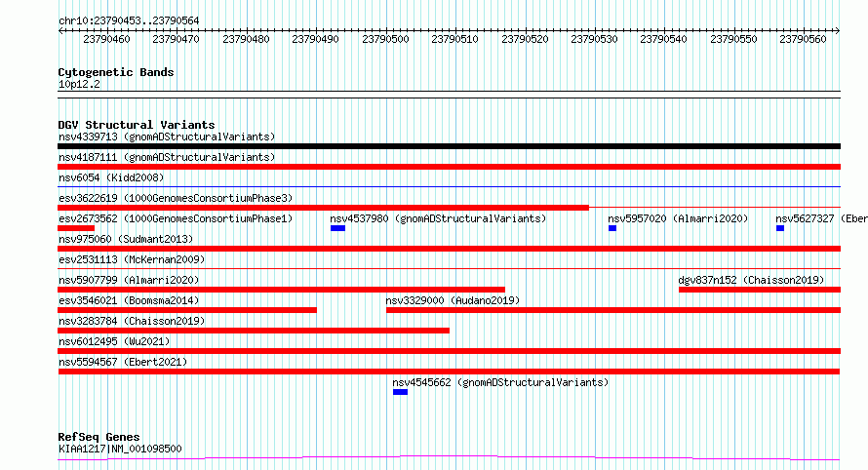Open the dgv837n152 (Chaisson2019) label

(751, 280)
